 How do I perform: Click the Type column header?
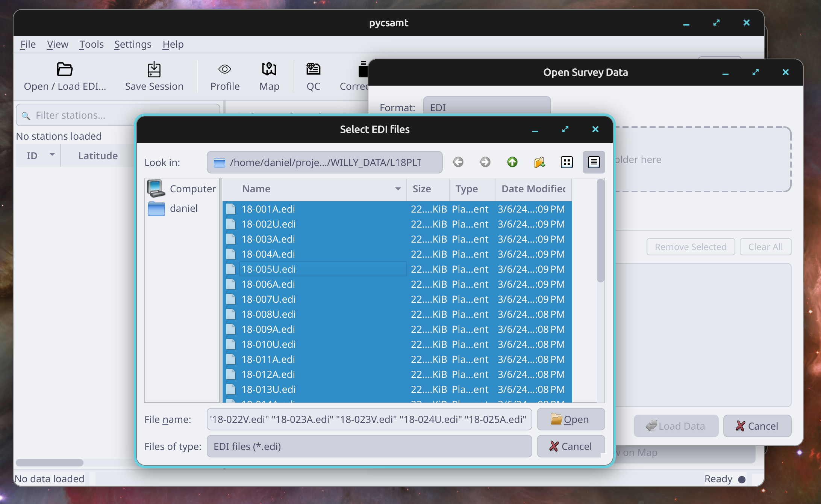click(x=472, y=189)
